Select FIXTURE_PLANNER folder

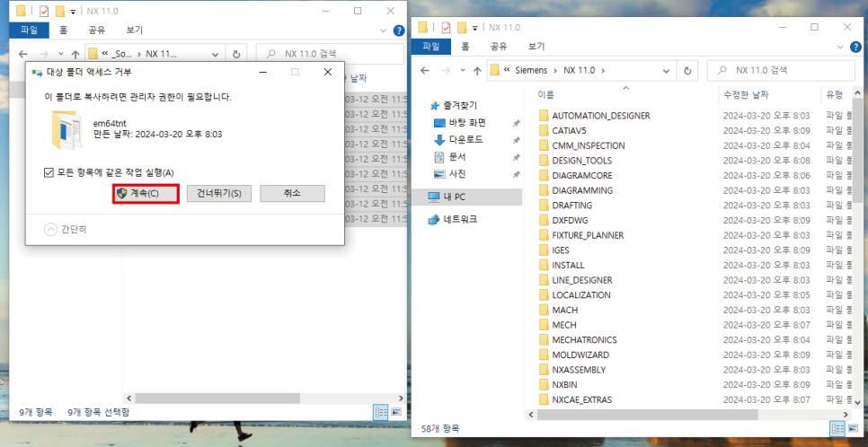588,235
